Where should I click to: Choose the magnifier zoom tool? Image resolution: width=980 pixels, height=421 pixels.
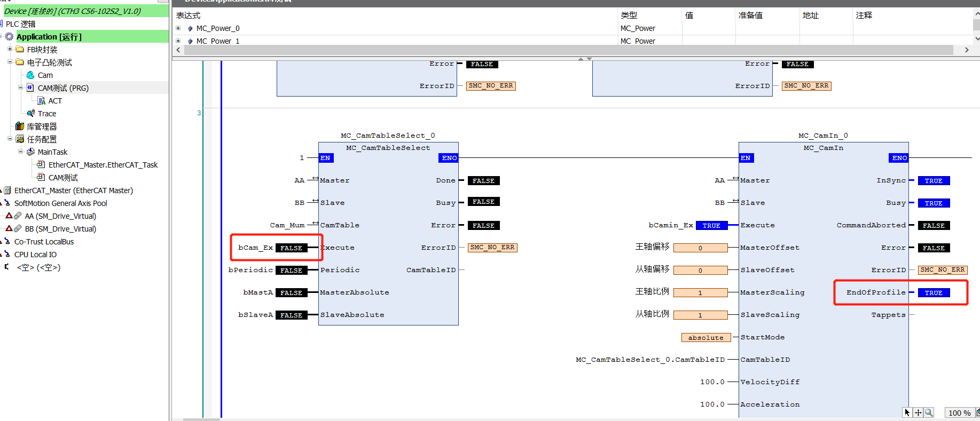[x=929, y=412]
